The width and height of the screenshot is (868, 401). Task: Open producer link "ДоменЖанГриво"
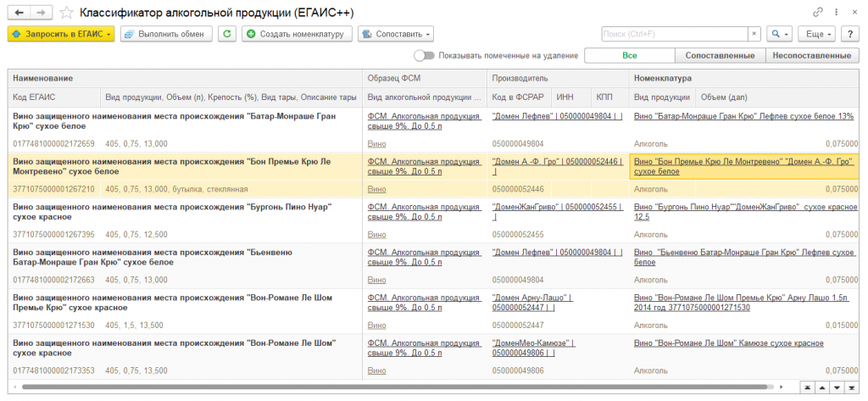pyautogui.click(x=558, y=212)
